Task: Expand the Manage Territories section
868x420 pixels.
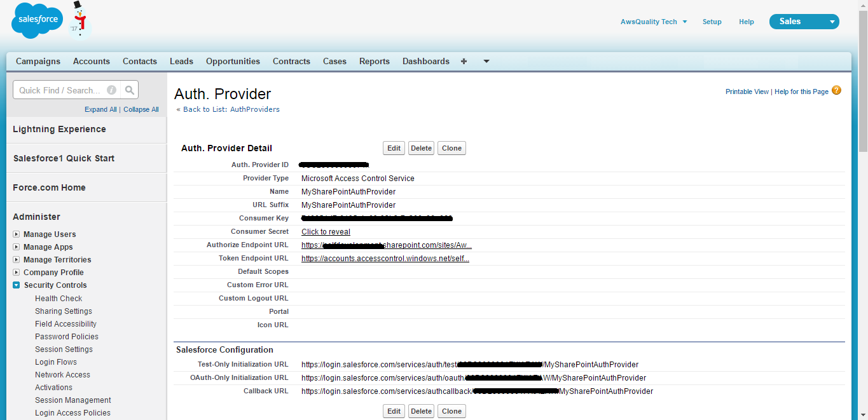Action: 17,260
